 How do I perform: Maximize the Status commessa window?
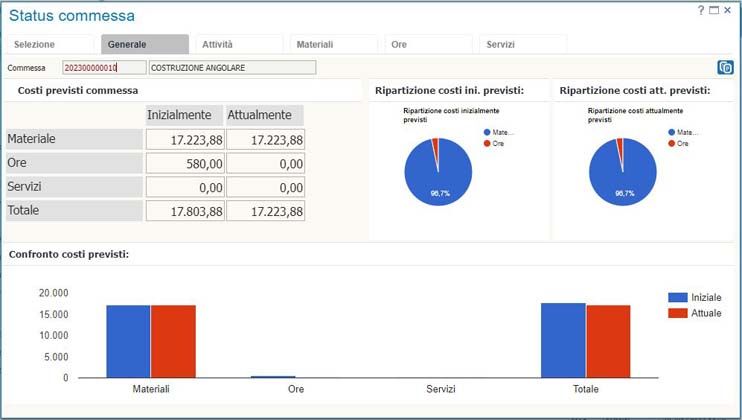pyautogui.click(x=714, y=10)
